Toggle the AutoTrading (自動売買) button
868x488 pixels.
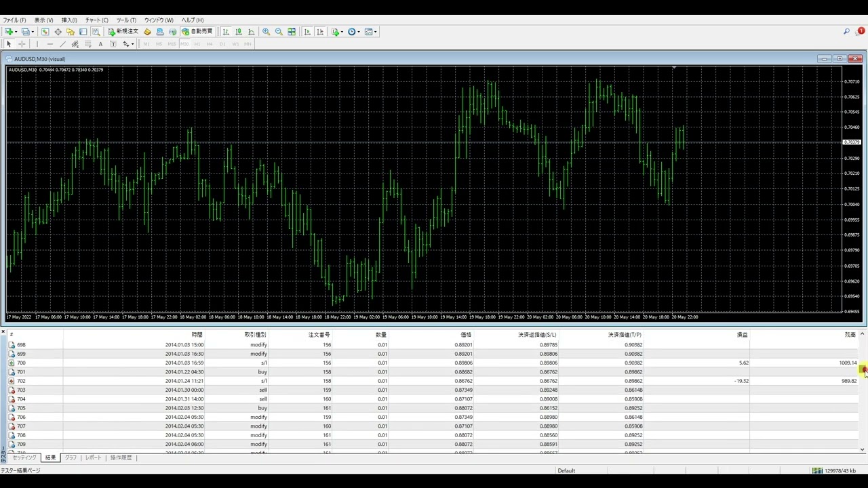tap(197, 32)
